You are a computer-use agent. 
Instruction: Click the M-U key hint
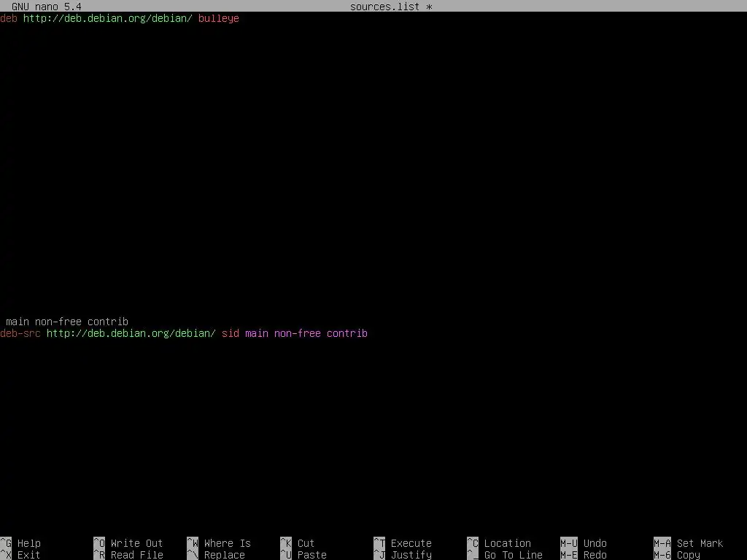(569, 543)
